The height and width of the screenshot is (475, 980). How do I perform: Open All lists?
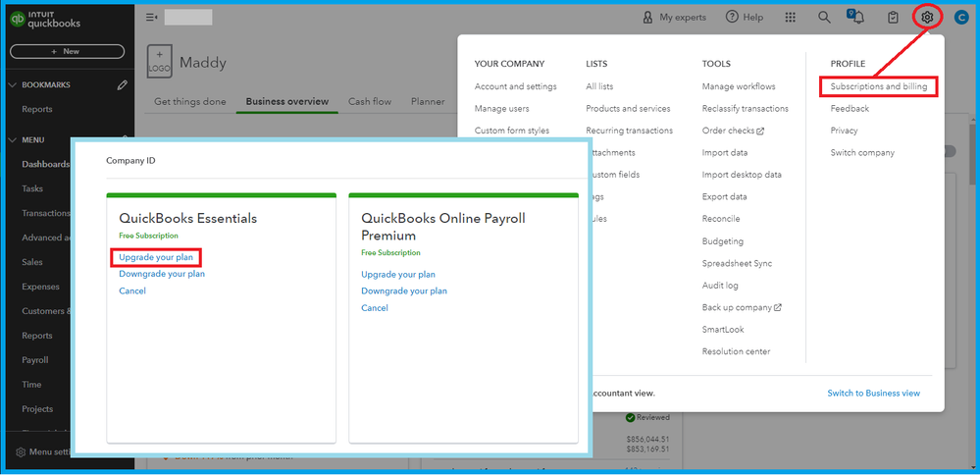599,86
